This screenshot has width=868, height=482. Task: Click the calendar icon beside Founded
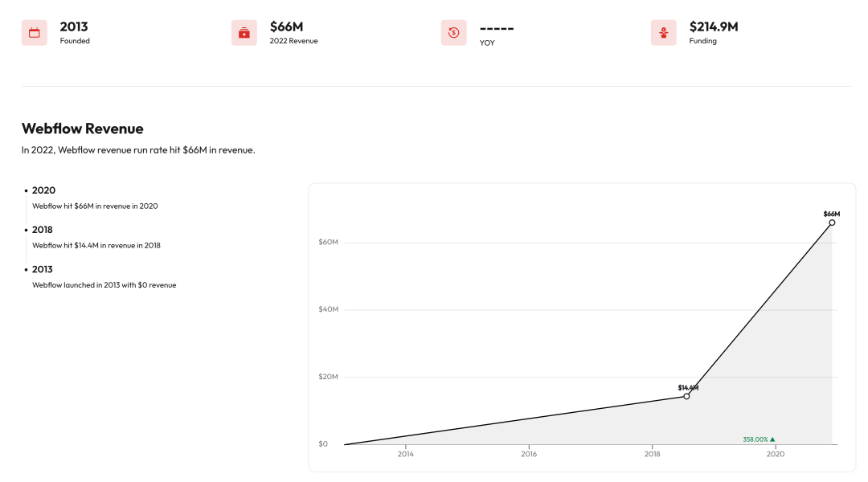point(35,33)
